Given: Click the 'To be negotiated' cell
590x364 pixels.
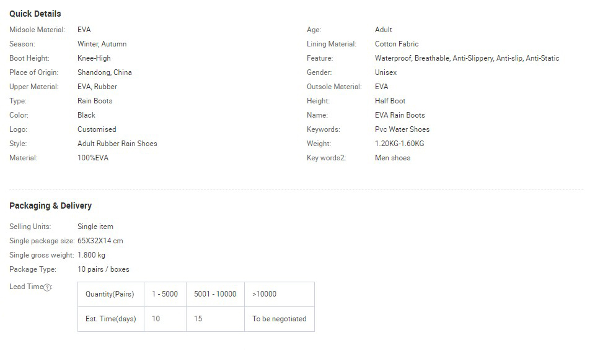Looking at the screenshot, I should pos(280,319).
